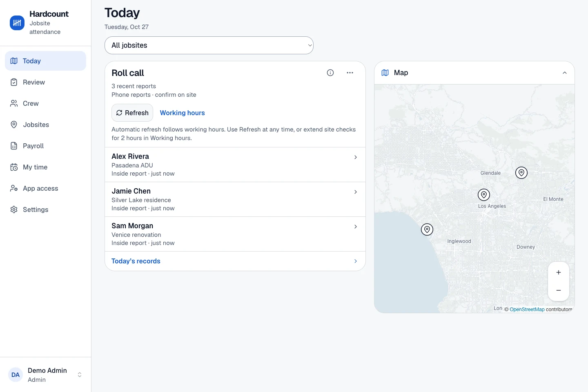Navigate to Payroll in sidebar
Viewport: 588px width, 392px height.
pyautogui.click(x=45, y=146)
